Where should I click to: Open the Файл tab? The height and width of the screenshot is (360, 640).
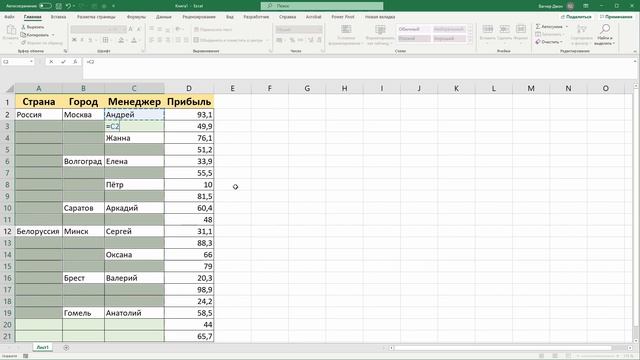point(9,17)
